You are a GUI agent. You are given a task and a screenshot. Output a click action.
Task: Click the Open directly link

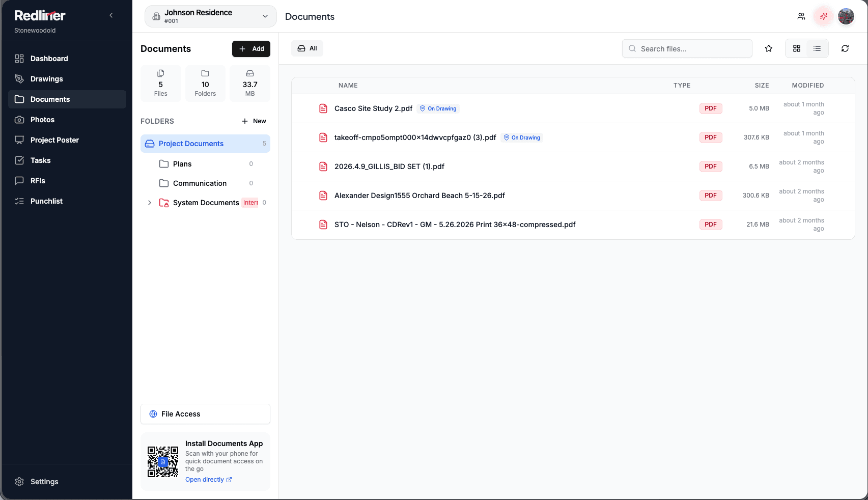209,480
